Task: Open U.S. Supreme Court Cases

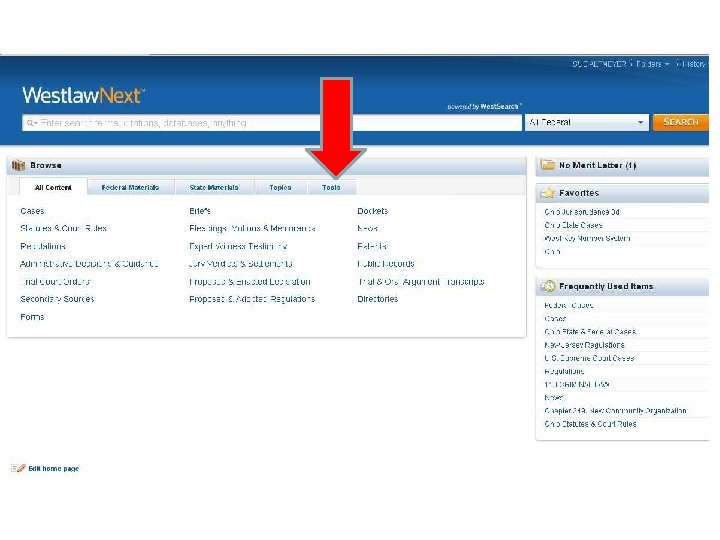Action: (589, 358)
